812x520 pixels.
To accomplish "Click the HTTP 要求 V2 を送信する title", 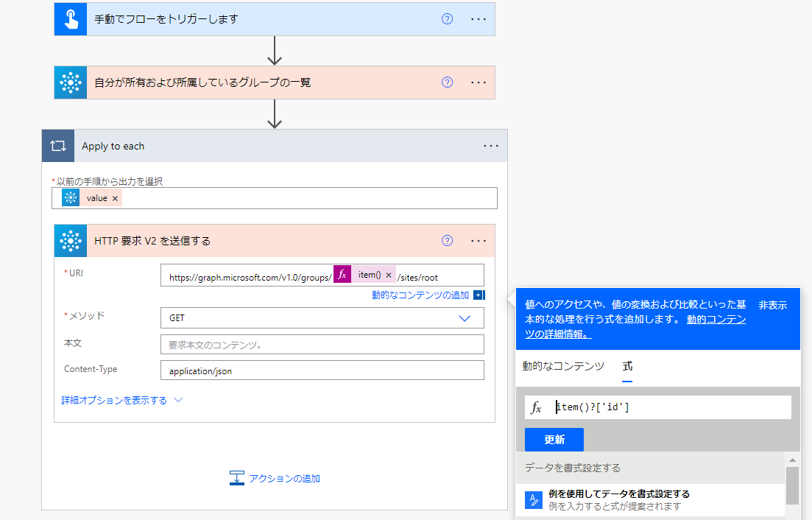I will click(x=152, y=241).
